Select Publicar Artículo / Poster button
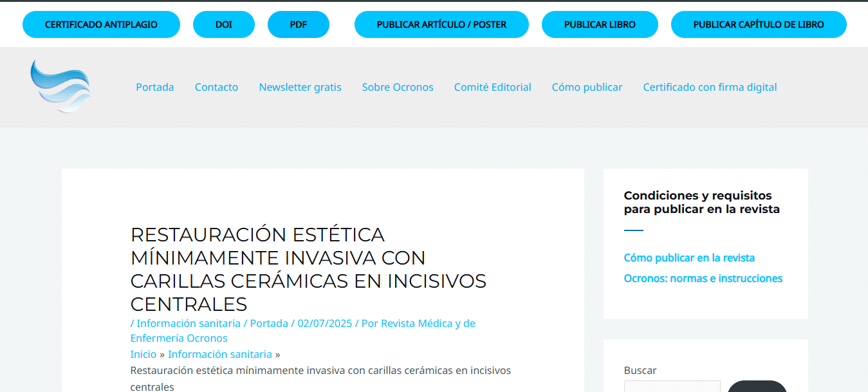The image size is (868, 392). pyautogui.click(x=441, y=24)
